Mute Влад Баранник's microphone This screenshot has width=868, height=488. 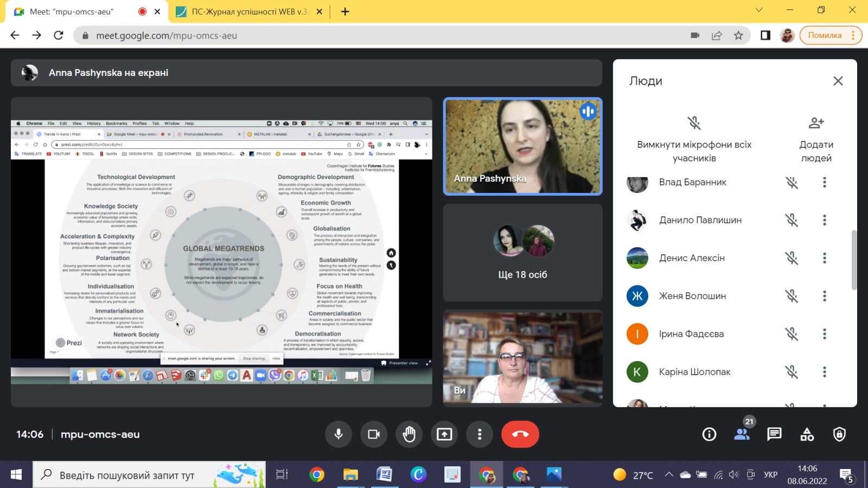(x=792, y=183)
